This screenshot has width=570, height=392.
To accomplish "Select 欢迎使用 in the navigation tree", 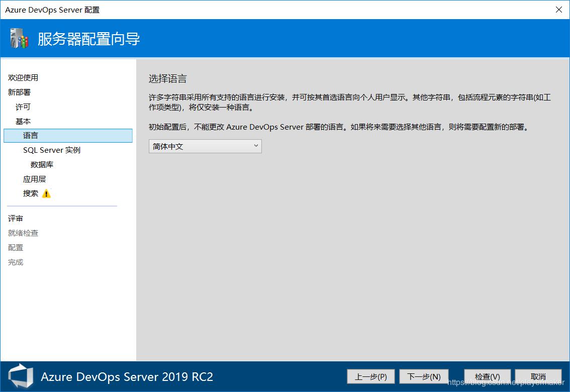I will [x=23, y=78].
